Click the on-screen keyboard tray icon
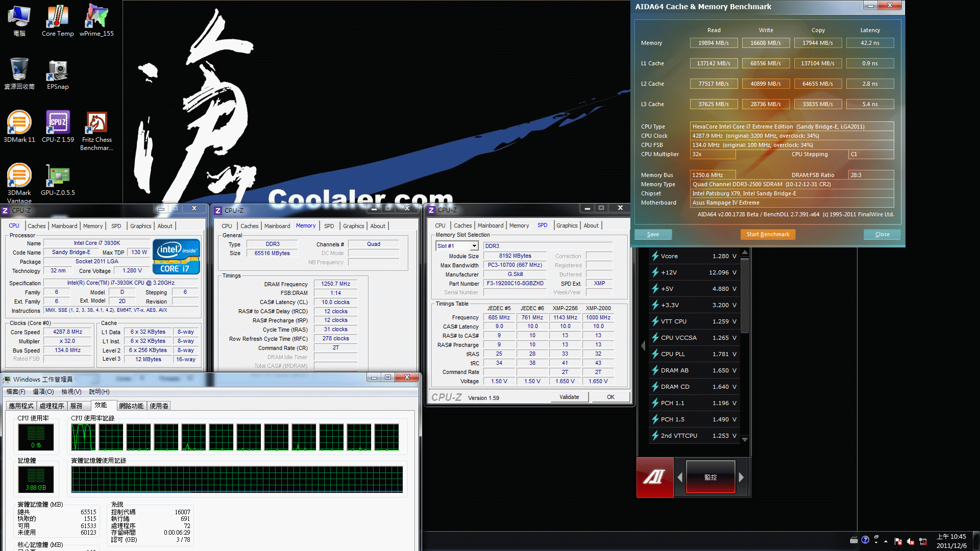The height and width of the screenshot is (551, 980). 853,540
